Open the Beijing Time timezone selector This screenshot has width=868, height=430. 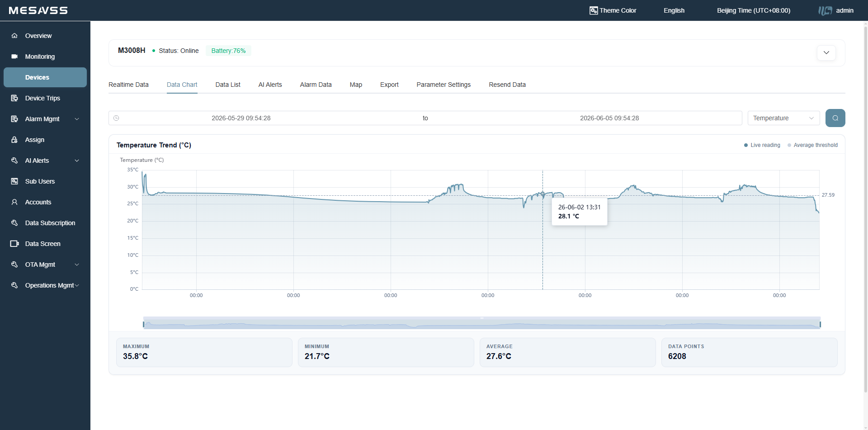coord(754,10)
